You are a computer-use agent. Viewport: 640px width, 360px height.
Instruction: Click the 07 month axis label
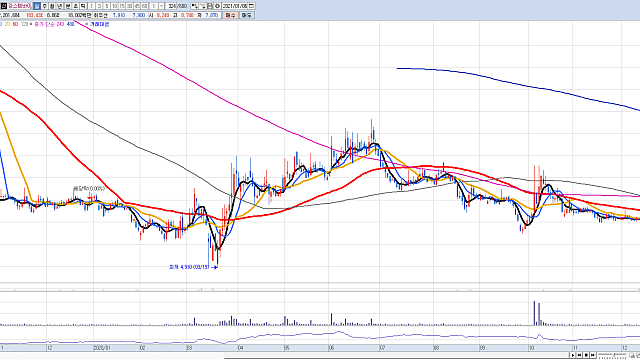382,348
